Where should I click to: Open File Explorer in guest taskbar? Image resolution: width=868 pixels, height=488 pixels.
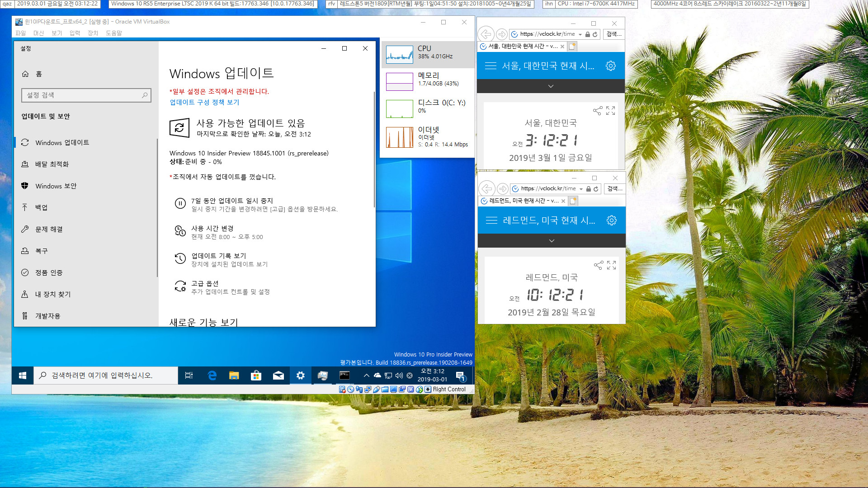pos(234,375)
